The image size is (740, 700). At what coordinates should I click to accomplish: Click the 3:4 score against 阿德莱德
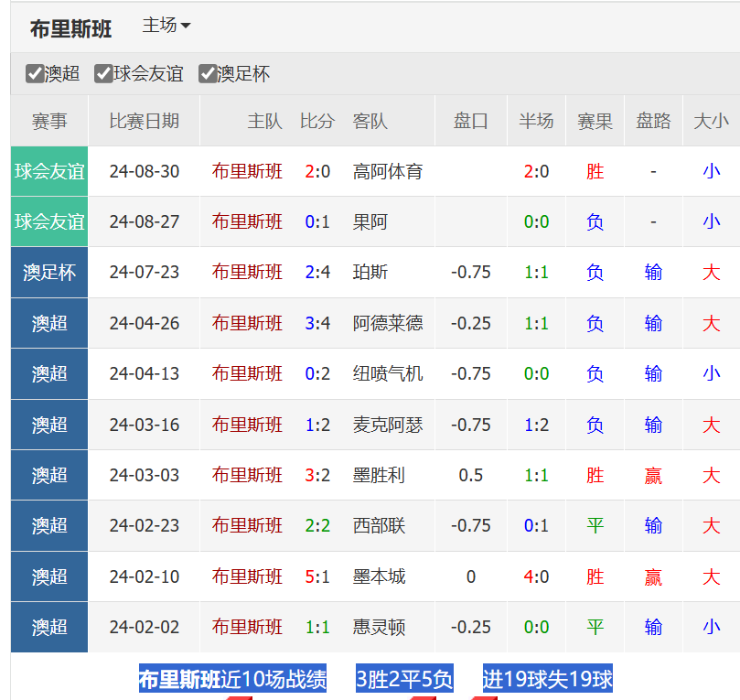point(317,323)
